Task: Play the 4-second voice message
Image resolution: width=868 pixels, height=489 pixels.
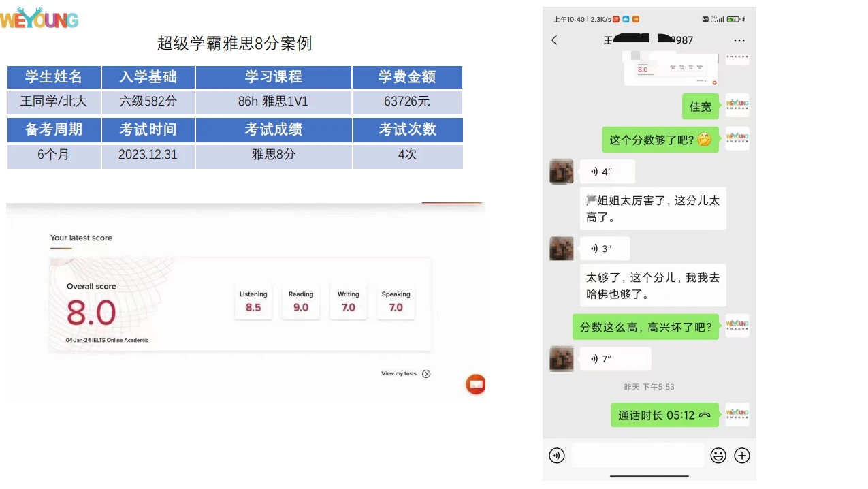Action: point(607,172)
